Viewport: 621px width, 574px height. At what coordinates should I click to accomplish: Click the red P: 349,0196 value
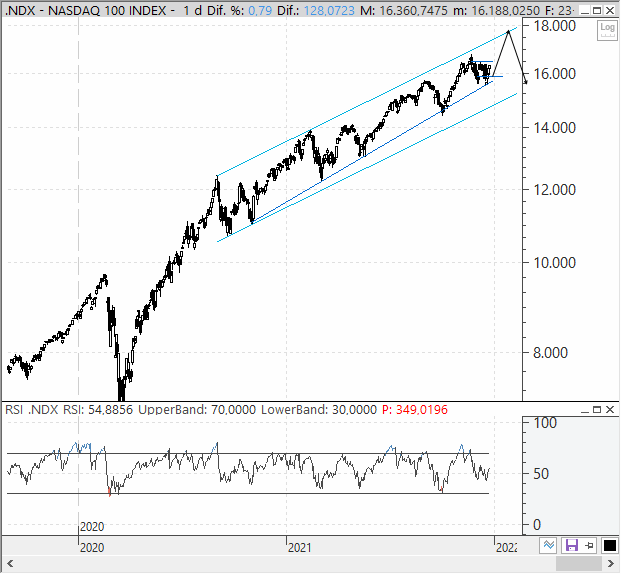pos(415,409)
